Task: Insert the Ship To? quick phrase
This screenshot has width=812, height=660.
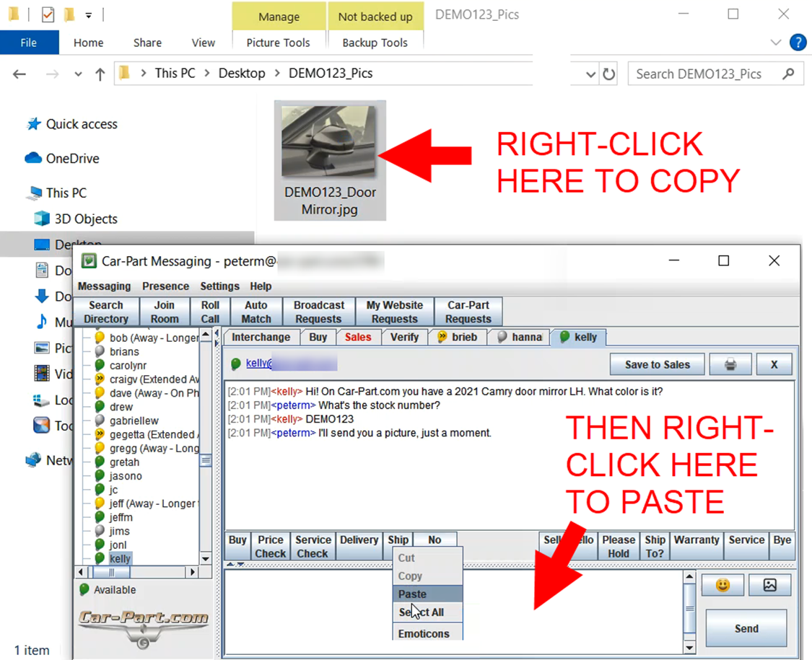Action: coord(655,546)
